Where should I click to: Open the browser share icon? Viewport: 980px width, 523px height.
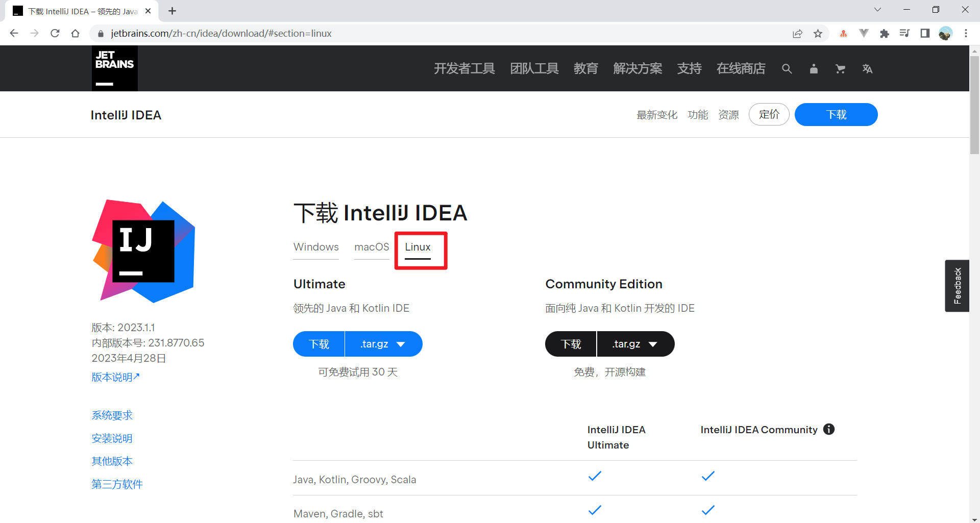point(798,33)
